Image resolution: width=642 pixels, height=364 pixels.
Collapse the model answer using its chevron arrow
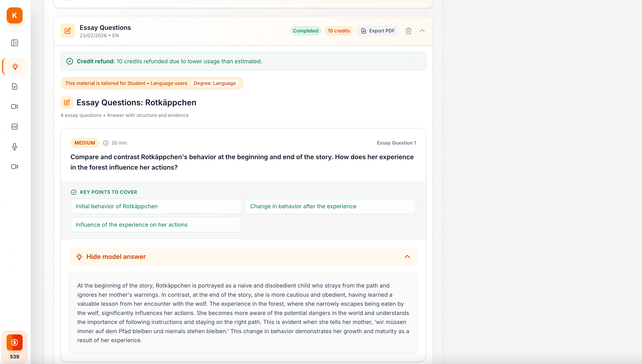pos(407,256)
